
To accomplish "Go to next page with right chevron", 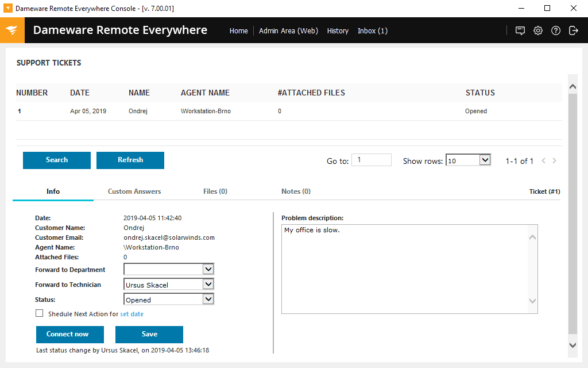I will (x=554, y=161).
